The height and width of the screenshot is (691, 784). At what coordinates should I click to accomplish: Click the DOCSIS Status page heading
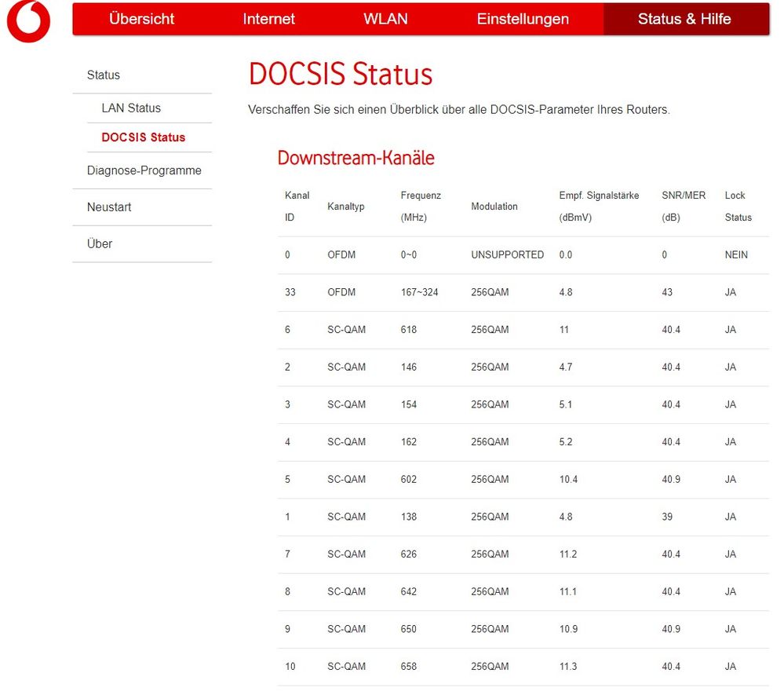[x=341, y=74]
